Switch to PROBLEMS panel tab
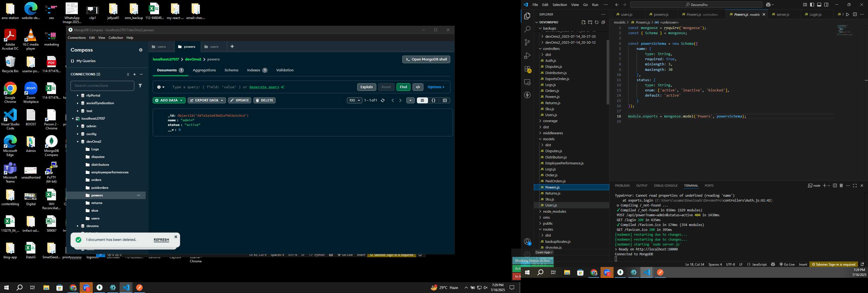The height and width of the screenshot is (293, 868). pyautogui.click(x=622, y=186)
